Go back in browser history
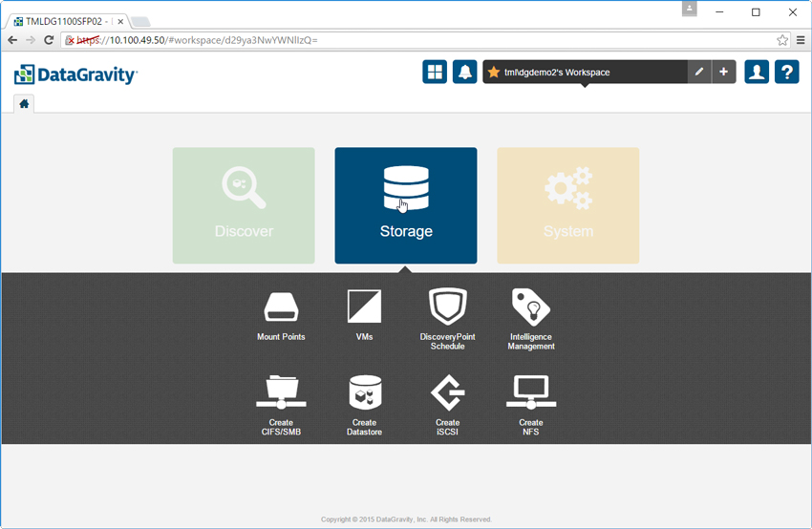 click(x=12, y=40)
